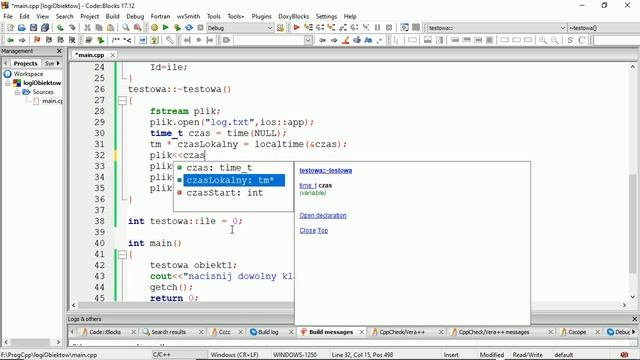Click the Find magnifier icon
640x360 pixels.
(x=126, y=28)
